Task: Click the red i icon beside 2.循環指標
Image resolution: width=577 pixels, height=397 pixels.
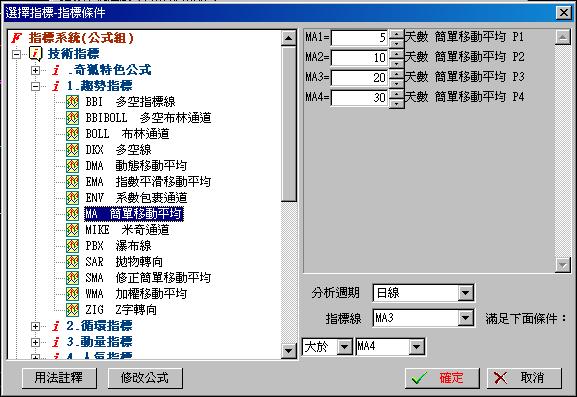Action: click(x=56, y=326)
